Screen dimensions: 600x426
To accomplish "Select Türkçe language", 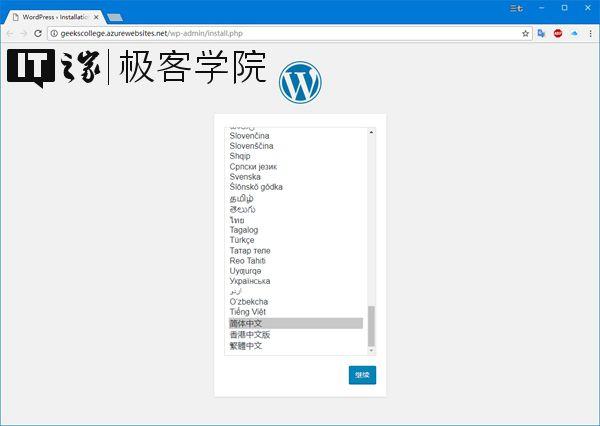I will click(x=242, y=240).
